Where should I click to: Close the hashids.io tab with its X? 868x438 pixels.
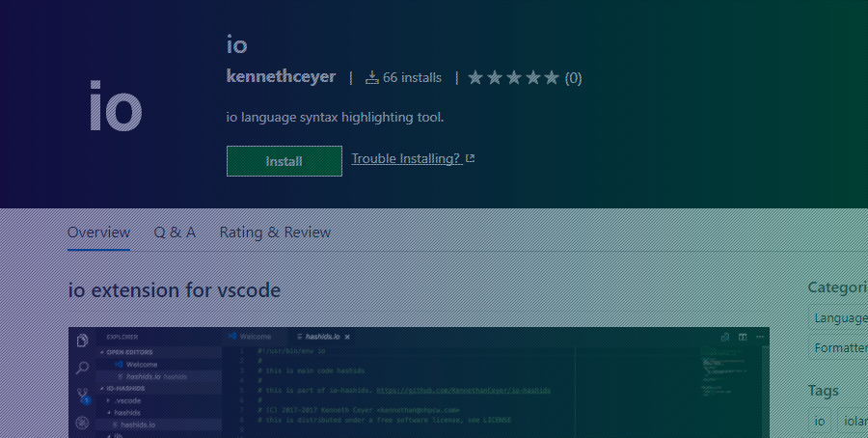coord(347,337)
